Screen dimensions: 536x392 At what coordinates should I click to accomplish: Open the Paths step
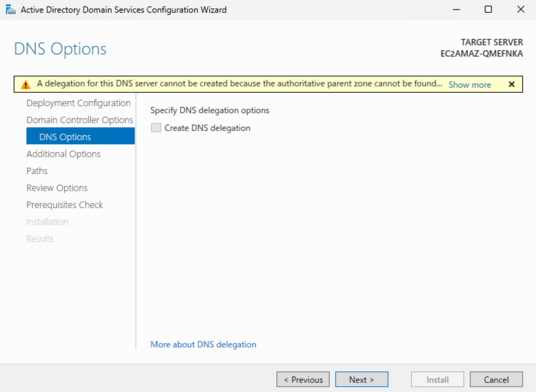click(x=37, y=171)
